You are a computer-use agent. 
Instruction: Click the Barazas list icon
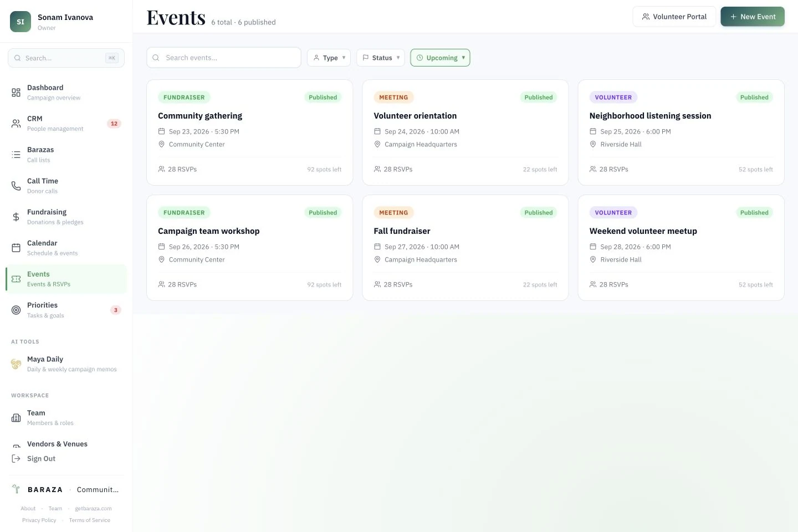pos(16,155)
